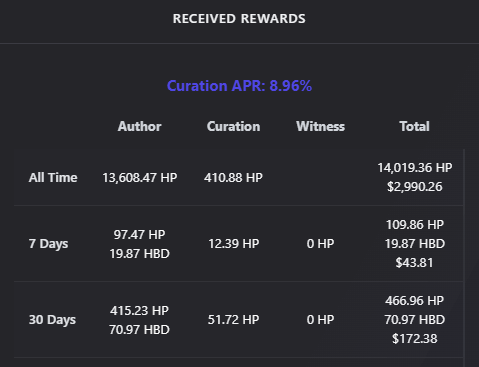Click the Curation column header
The image size is (479, 367).
point(233,126)
